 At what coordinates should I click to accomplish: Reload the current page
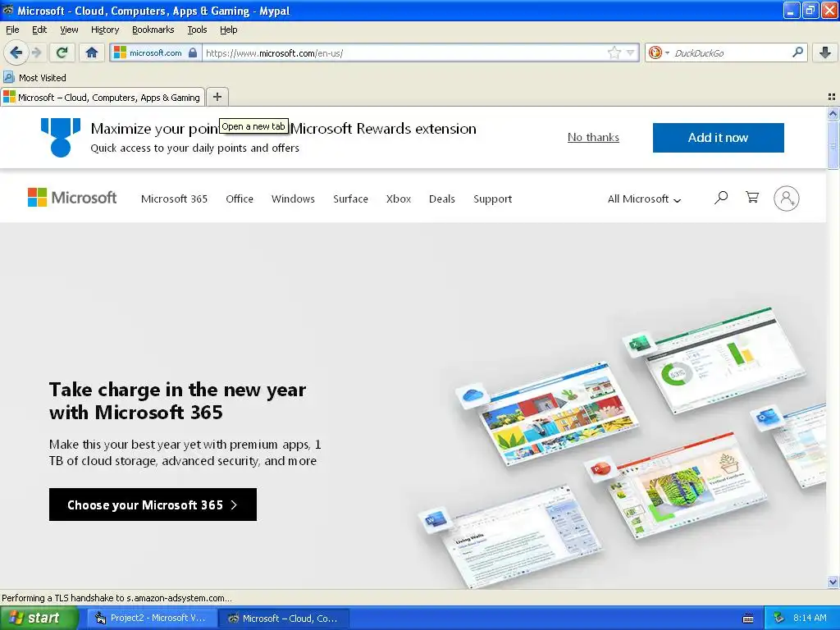coord(62,52)
